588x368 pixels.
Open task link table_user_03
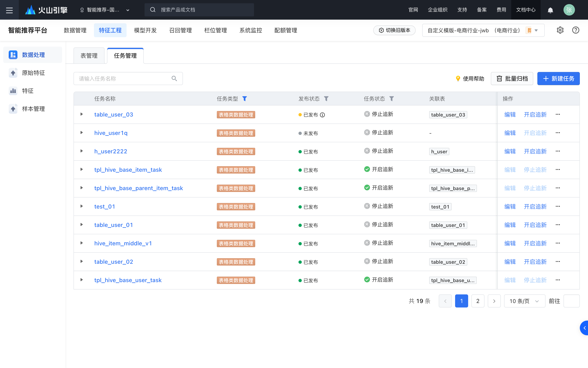point(114,115)
